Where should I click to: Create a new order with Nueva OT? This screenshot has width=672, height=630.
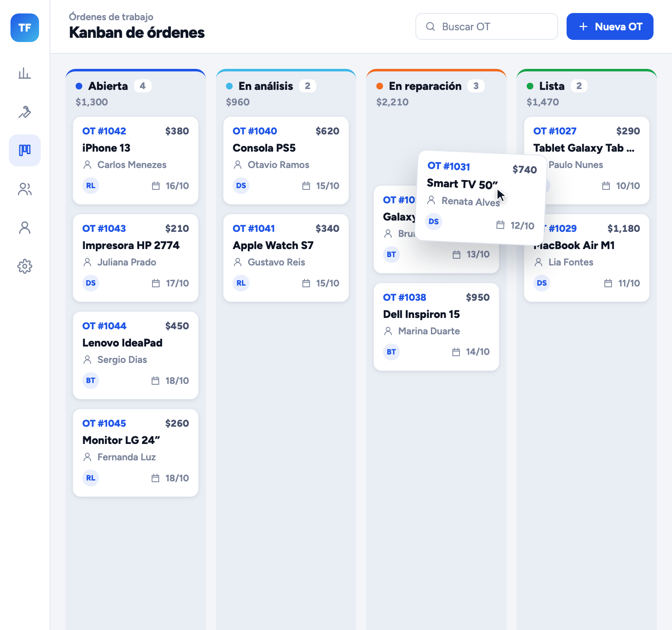pyautogui.click(x=610, y=26)
